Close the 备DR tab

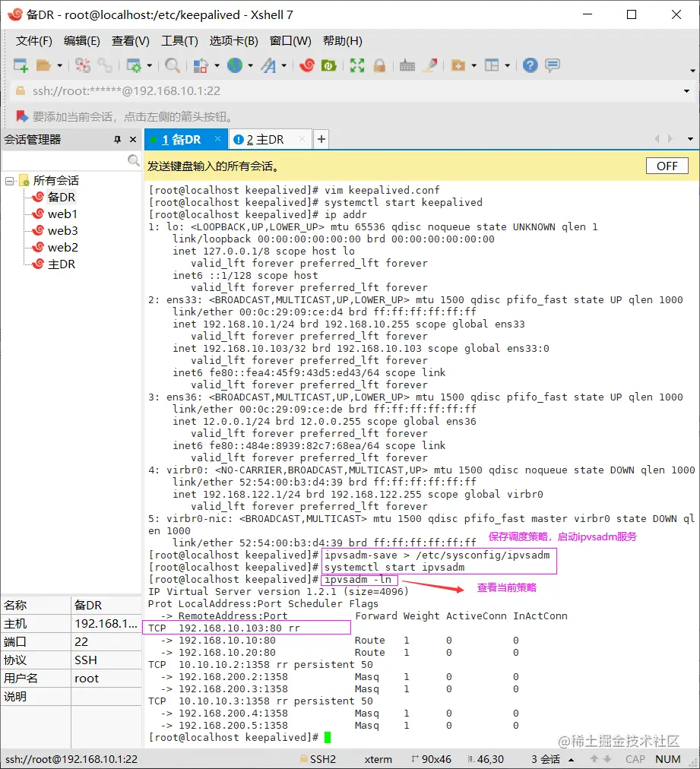point(218,139)
